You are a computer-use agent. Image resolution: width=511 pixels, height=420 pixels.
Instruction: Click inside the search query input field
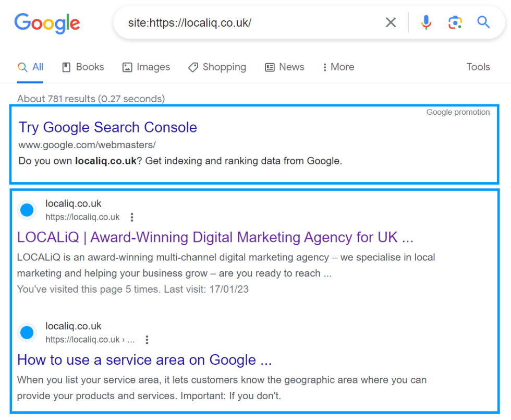tap(235, 22)
